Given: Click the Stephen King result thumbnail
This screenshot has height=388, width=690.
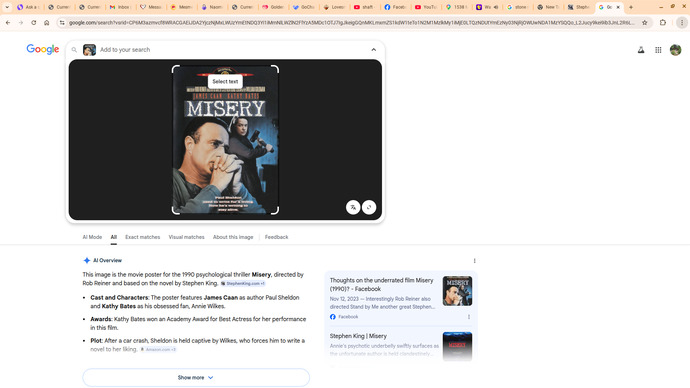Looking at the screenshot, I should coord(457,346).
